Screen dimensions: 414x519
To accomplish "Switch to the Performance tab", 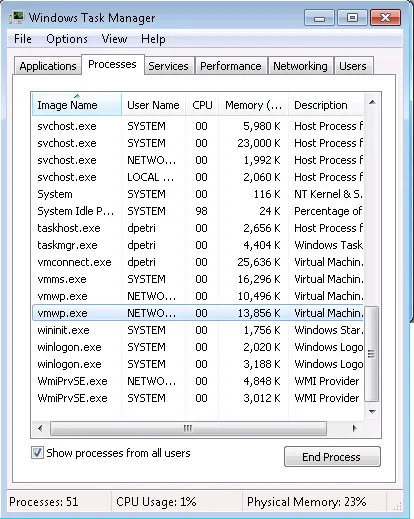I will pos(231,66).
